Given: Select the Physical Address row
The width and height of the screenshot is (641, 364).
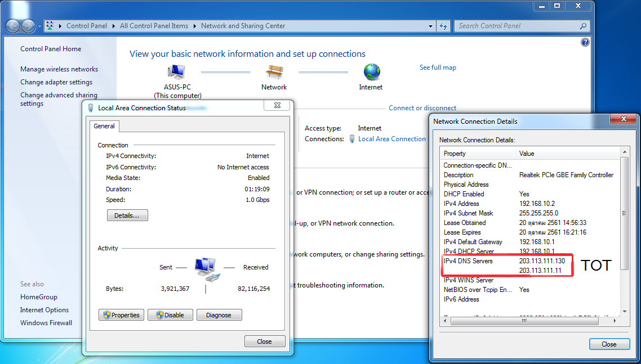Looking at the screenshot, I should 529,184.
